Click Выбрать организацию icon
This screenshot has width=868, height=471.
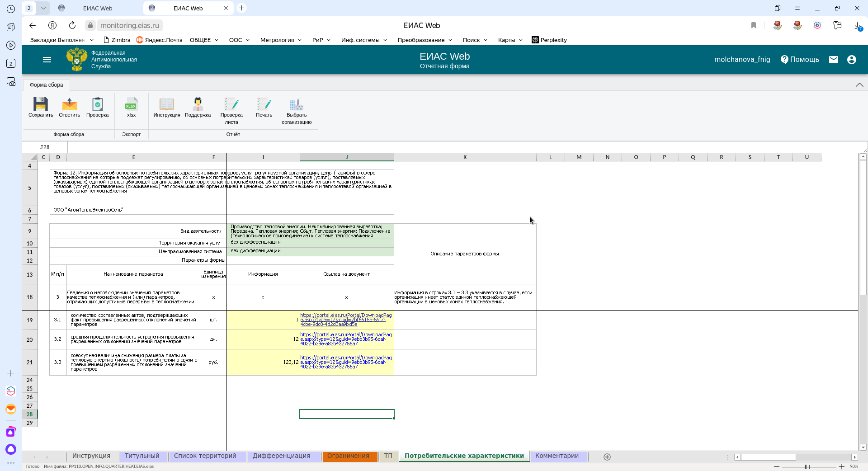coord(297,105)
